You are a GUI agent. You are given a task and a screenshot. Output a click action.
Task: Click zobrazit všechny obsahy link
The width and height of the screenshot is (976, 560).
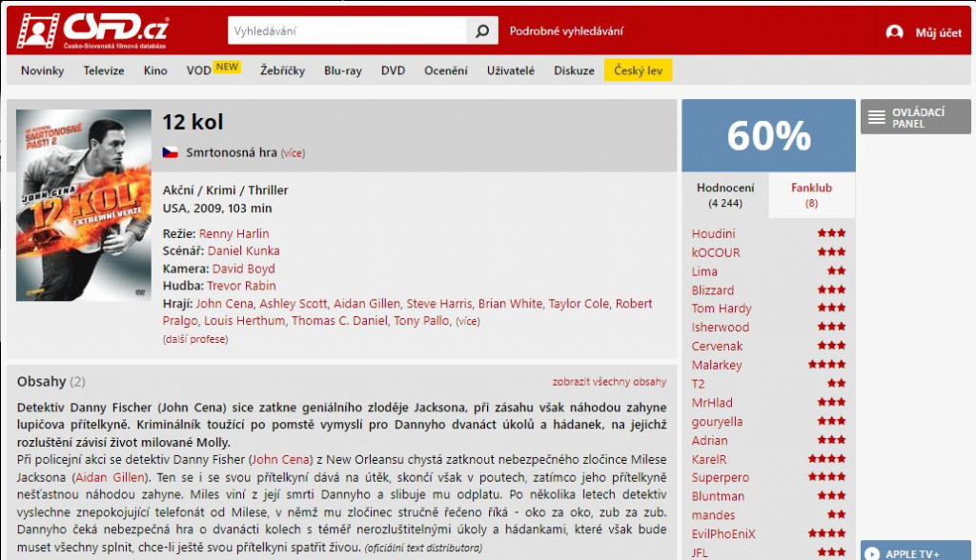click(609, 382)
